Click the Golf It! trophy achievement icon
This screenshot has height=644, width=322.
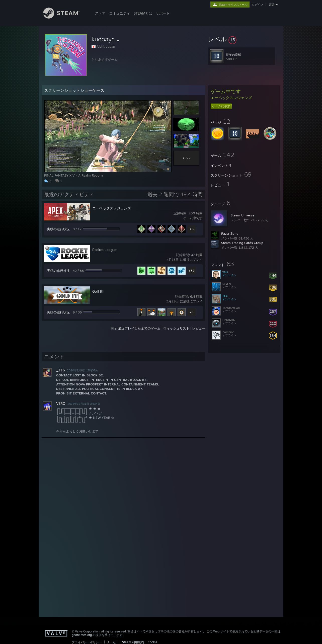pyautogui.click(x=172, y=312)
